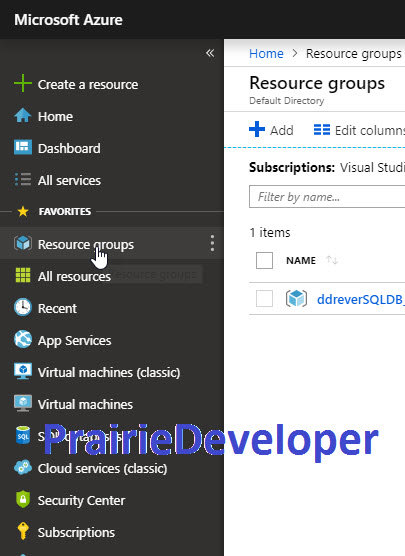Click the Home house icon in sidebar
Viewport: 405px width, 556px height.
(x=23, y=116)
